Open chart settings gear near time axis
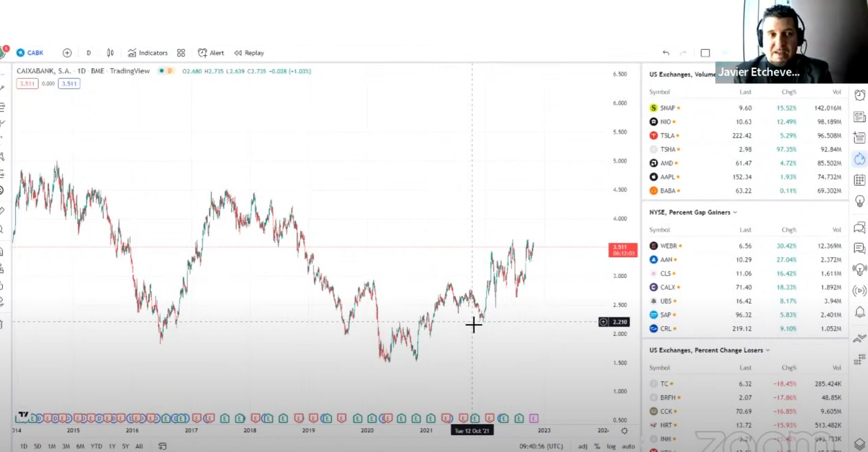The image size is (868, 452). pos(624,431)
